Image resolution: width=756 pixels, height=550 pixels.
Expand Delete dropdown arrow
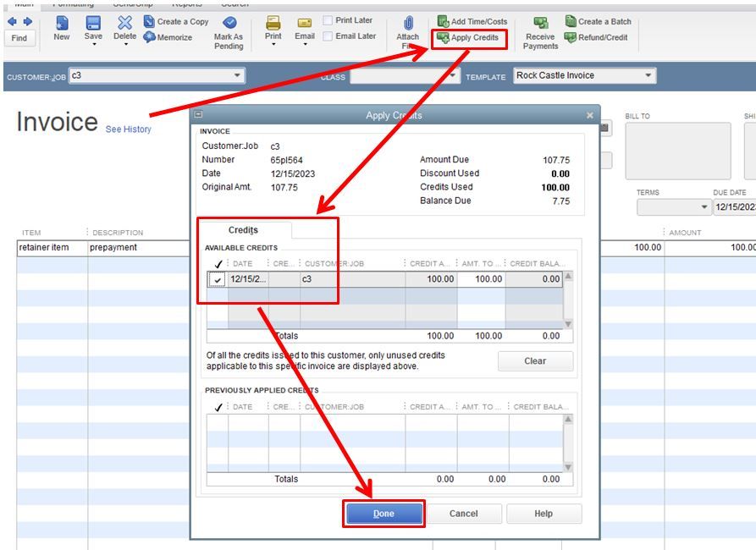point(126,44)
